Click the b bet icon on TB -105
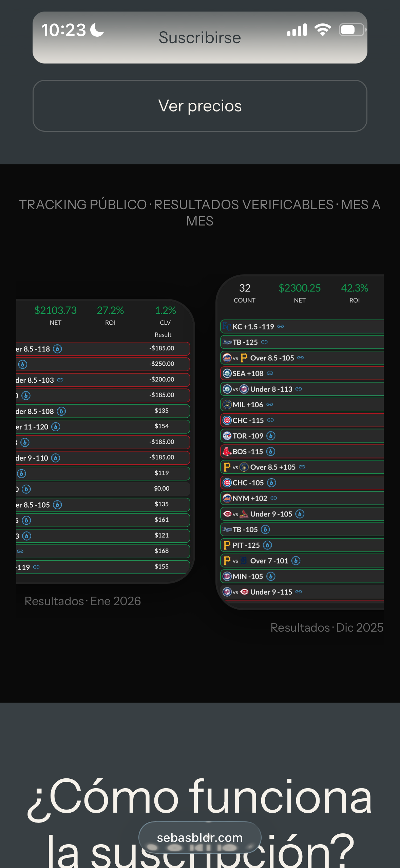Viewport: 400px width, 868px height. (x=265, y=529)
